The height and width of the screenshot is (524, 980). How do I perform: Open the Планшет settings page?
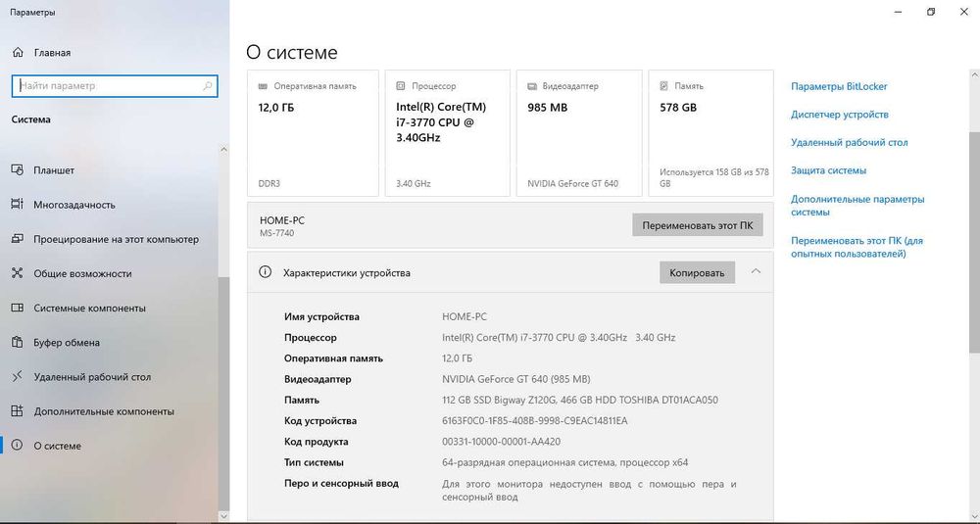pyautogui.click(x=110, y=169)
